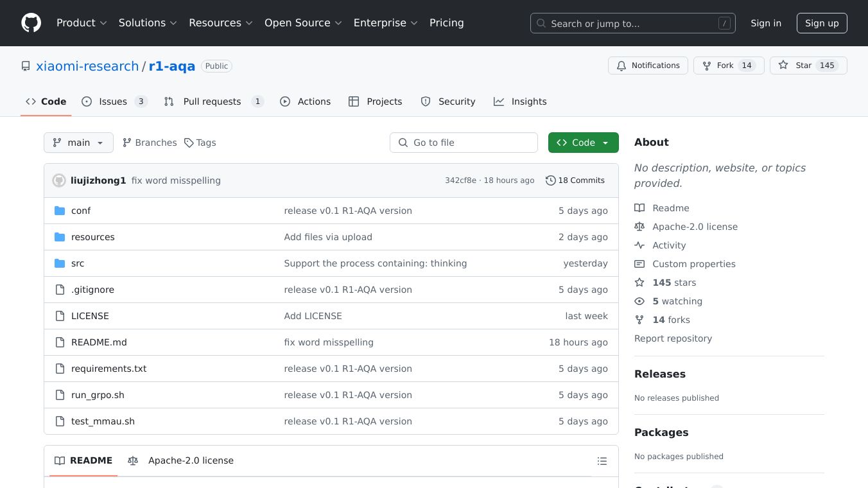Expand the green Code dropdown
Viewport: 868px width, 488px height.
(x=583, y=143)
